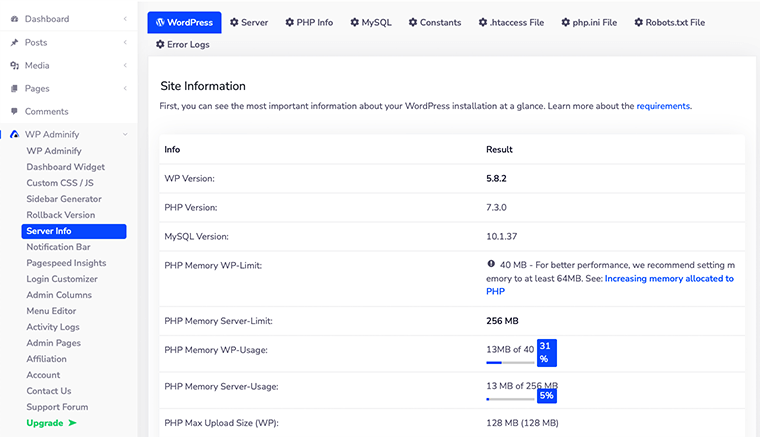View the .htaccess File tab
This screenshot has height=437, width=760.
point(511,22)
